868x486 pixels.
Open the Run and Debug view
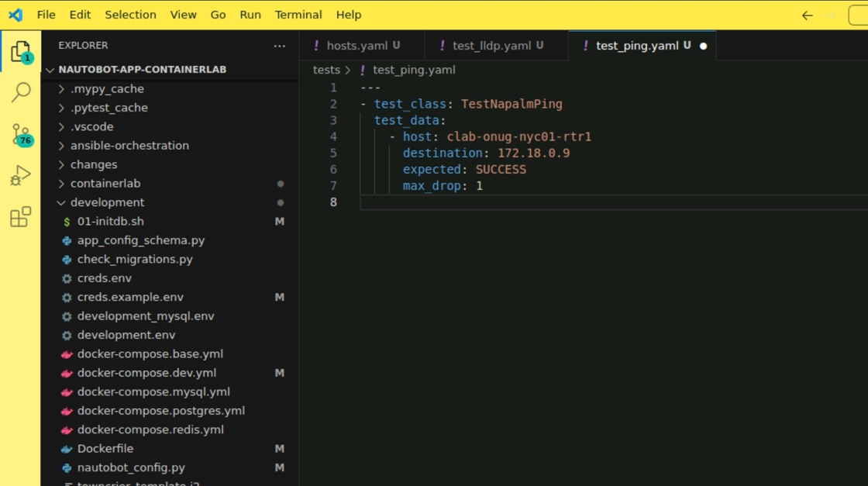[x=20, y=176]
